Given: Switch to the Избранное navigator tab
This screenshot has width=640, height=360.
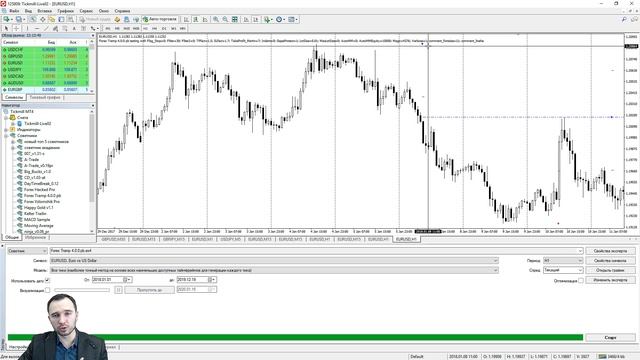Looking at the screenshot, I should [x=35, y=237].
